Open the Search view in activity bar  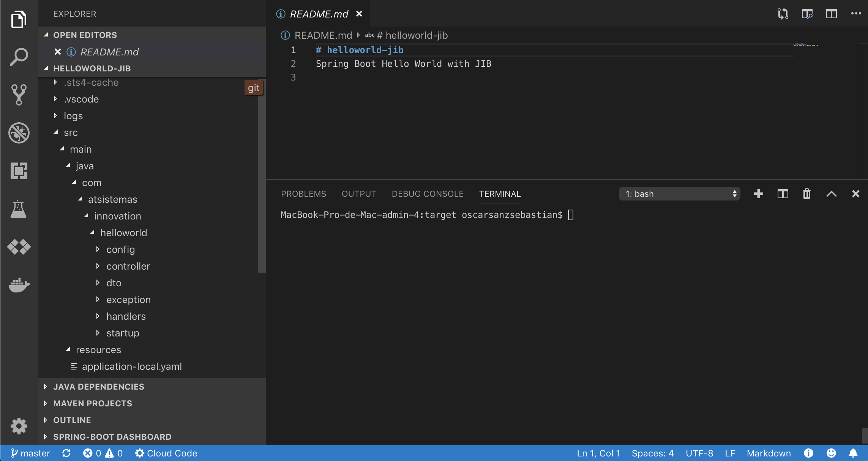(19, 57)
